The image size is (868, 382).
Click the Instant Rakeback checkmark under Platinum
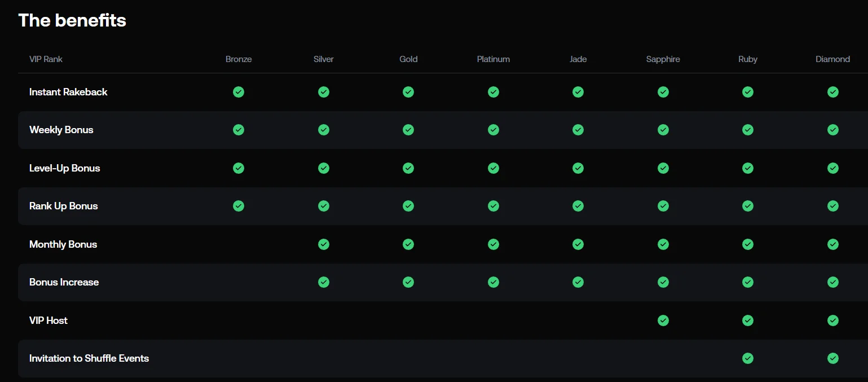tap(494, 92)
